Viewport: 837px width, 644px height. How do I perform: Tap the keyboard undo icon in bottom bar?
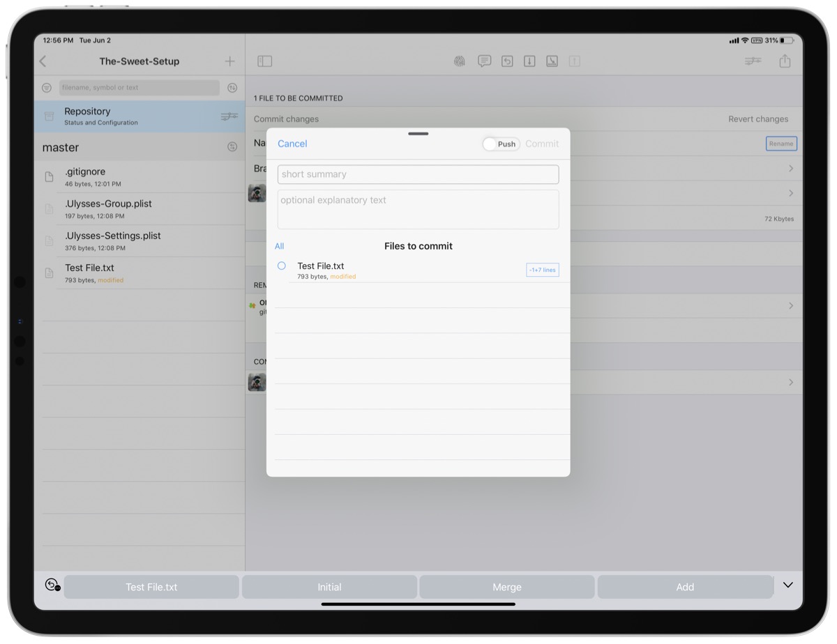coord(52,585)
